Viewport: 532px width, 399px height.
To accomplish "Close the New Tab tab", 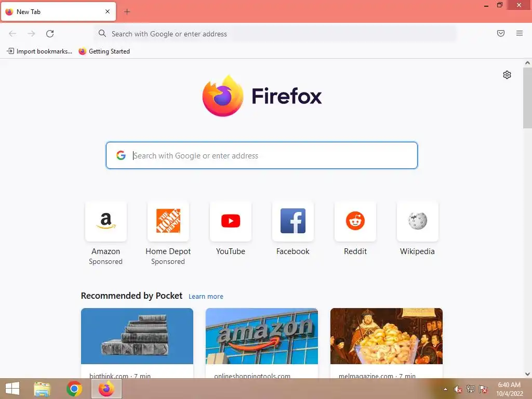I will [x=107, y=11].
